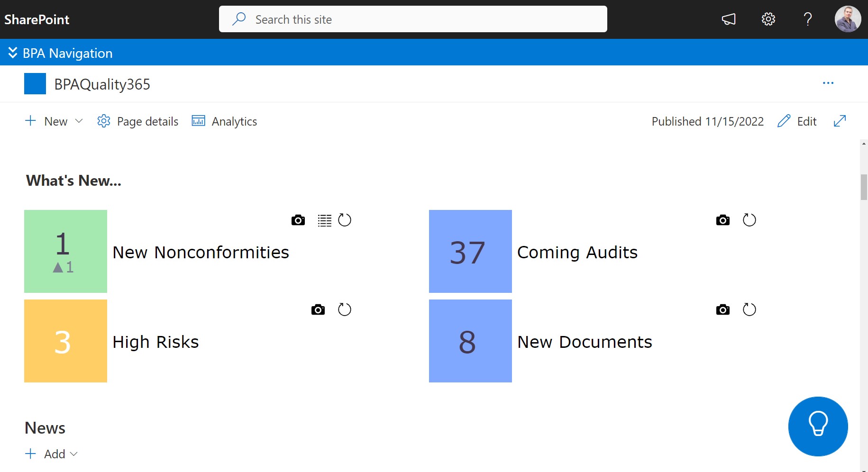The width and height of the screenshot is (868, 472).
Task: Click the blue BPAQuality365 site logo
Action: point(35,83)
